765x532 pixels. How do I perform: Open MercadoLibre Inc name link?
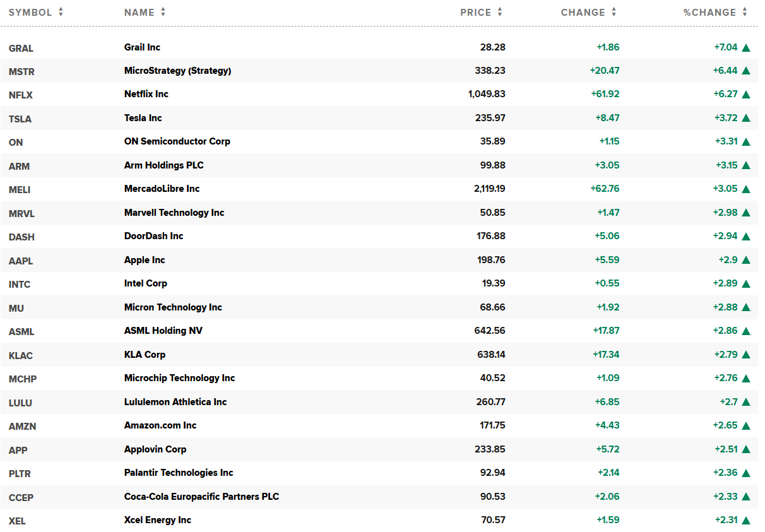pos(162,189)
